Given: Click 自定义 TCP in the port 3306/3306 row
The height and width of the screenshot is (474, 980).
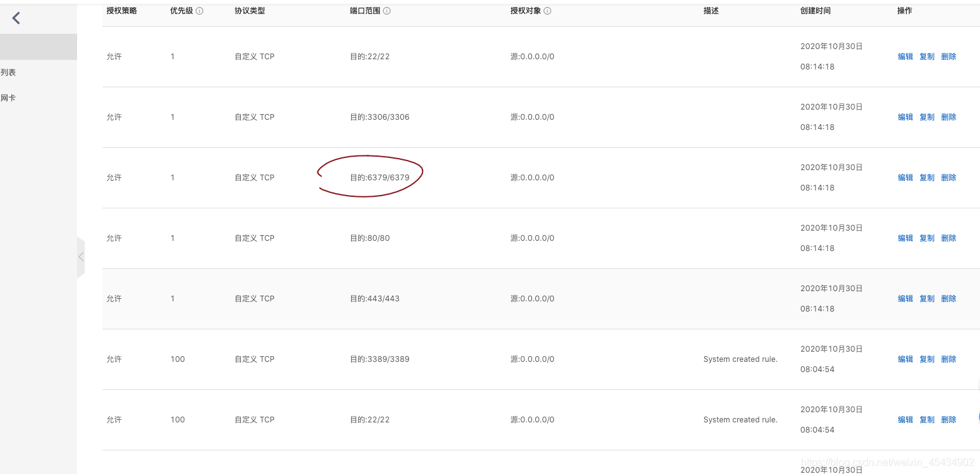Looking at the screenshot, I should click(x=254, y=117).
